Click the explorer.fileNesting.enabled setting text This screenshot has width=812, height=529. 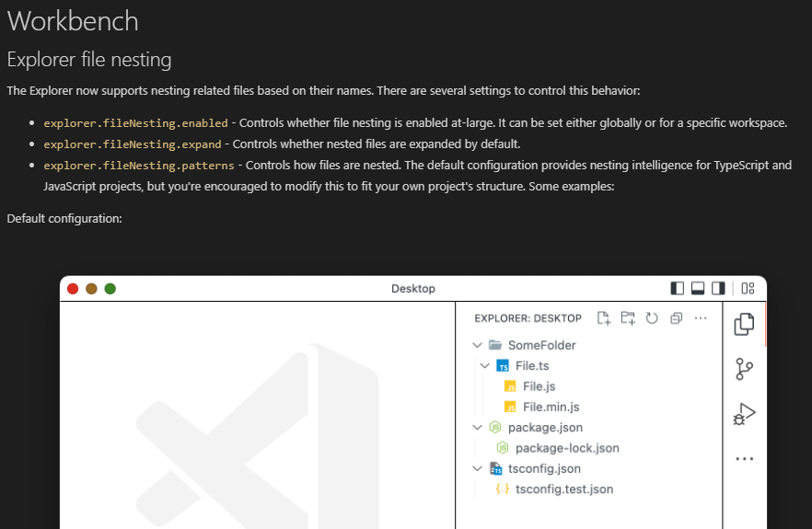point(135,123)
